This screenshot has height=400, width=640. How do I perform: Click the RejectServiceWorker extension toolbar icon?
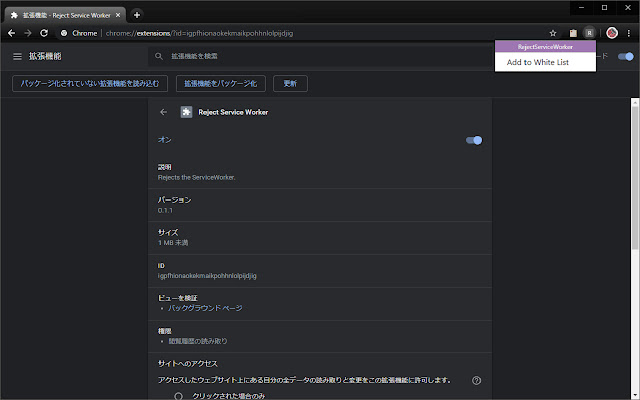point(589,33)
